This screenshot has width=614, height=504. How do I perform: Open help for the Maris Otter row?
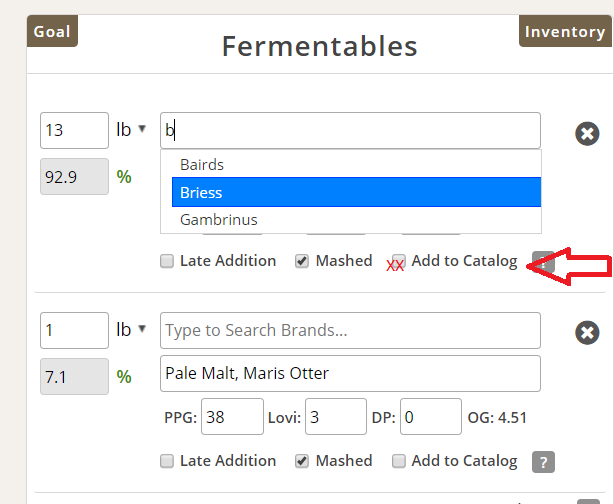543,461
